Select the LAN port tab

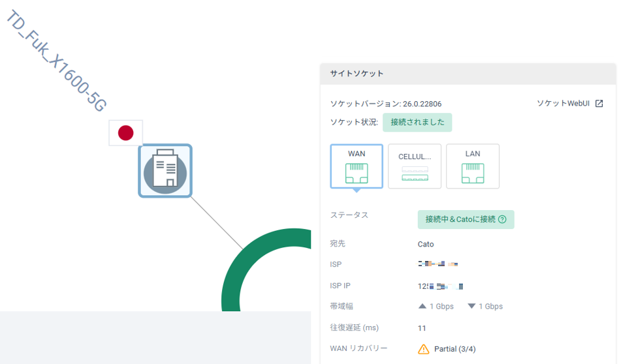pos(473,166)
